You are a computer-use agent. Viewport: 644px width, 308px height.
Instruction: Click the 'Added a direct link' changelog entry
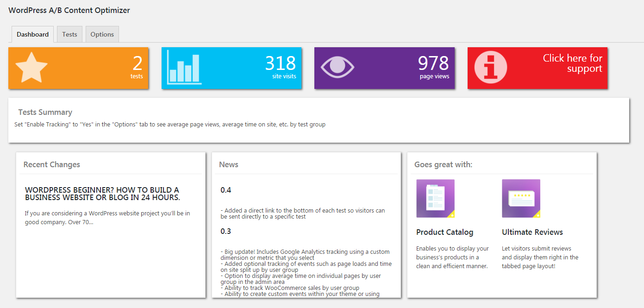[x=303, y=214]
